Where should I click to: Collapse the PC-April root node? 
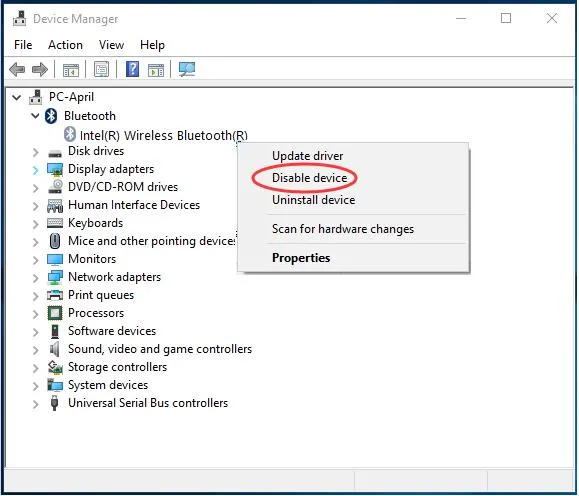tap(17, 98)
